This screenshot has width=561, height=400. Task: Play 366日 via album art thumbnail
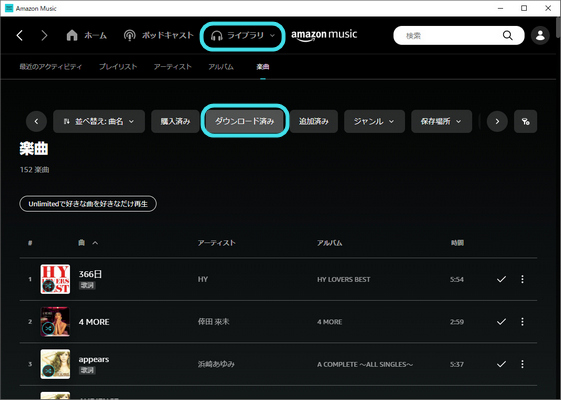(55, 279)
